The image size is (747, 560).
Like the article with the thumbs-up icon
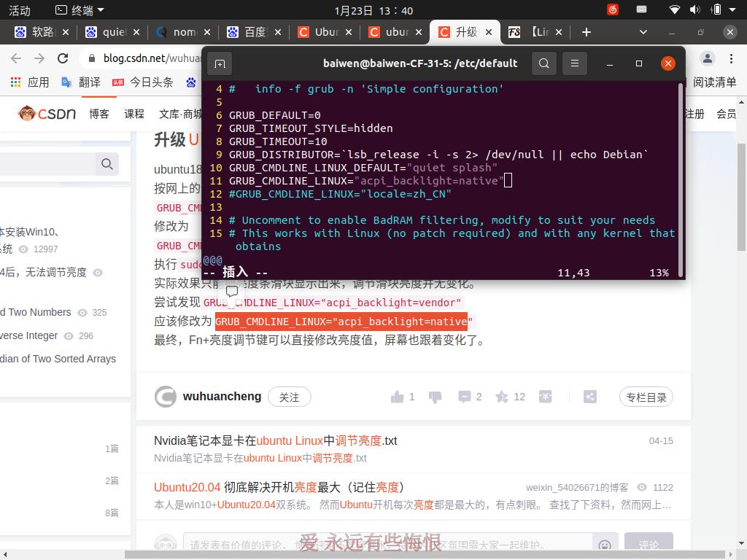click(398, 397)
